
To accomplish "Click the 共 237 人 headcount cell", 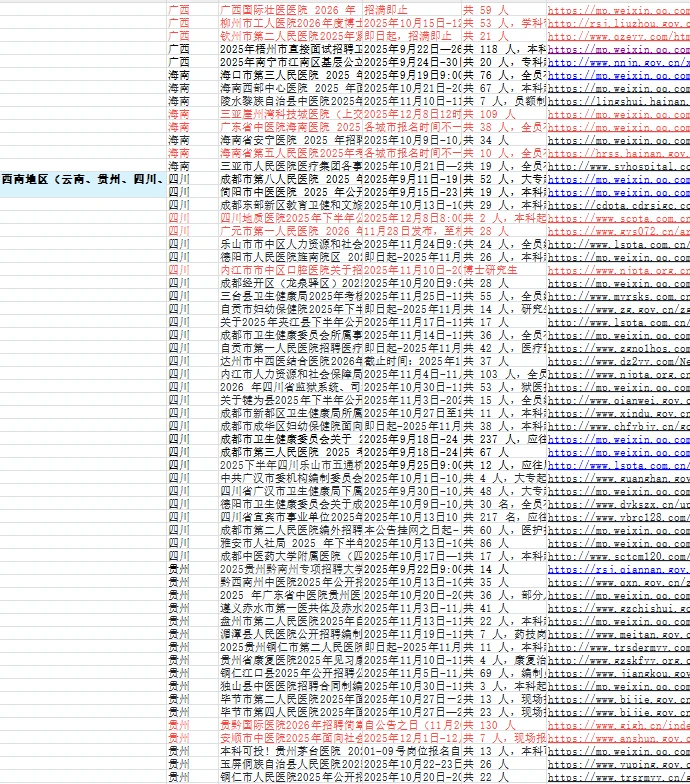I will click(x=504, y=439).
